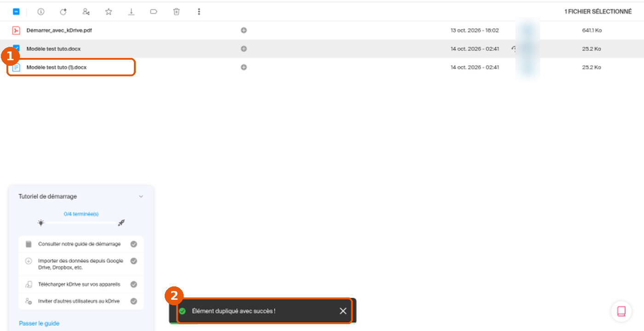Open the pink book help icon

click(x=621, y=311)
